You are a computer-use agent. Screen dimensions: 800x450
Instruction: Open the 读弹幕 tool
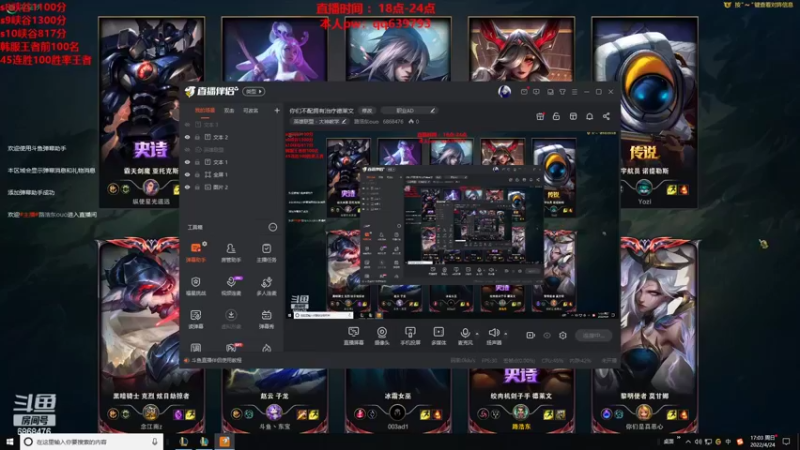tap(195, 319)
